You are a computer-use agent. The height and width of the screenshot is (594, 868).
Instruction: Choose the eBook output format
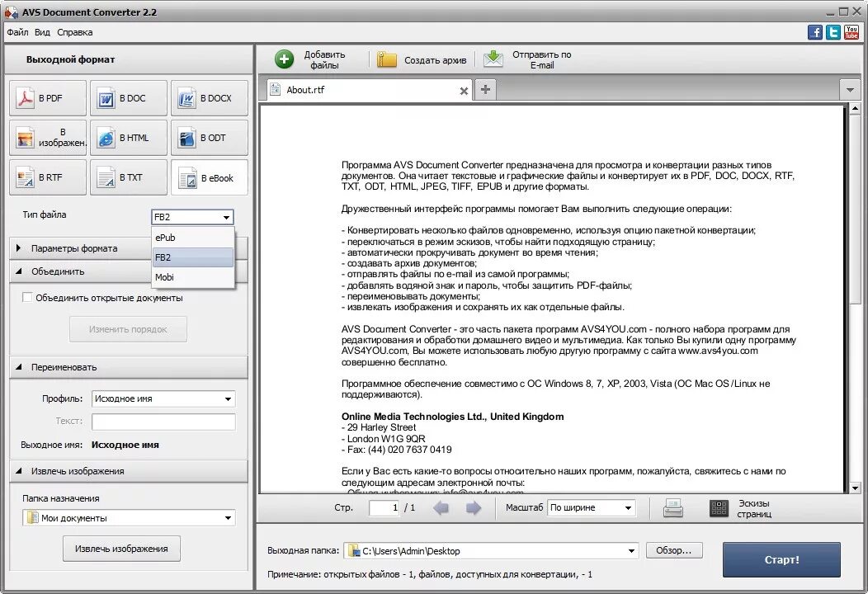click(x=210, y=177)
